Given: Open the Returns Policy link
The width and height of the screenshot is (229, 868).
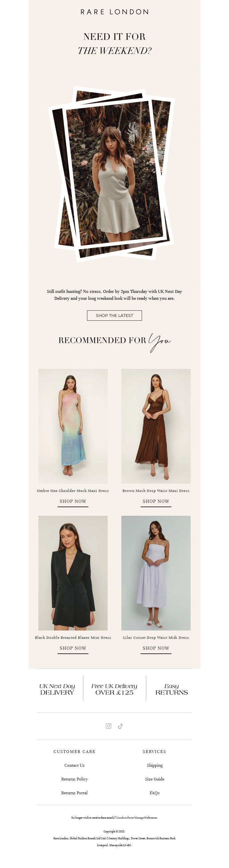Looking at the screenshot, I should pos(74,779).
